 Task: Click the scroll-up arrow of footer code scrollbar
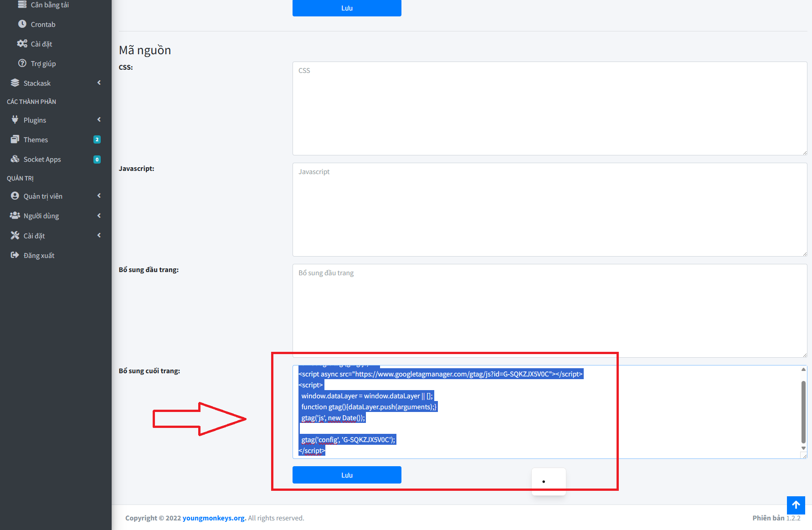(803, 369)
